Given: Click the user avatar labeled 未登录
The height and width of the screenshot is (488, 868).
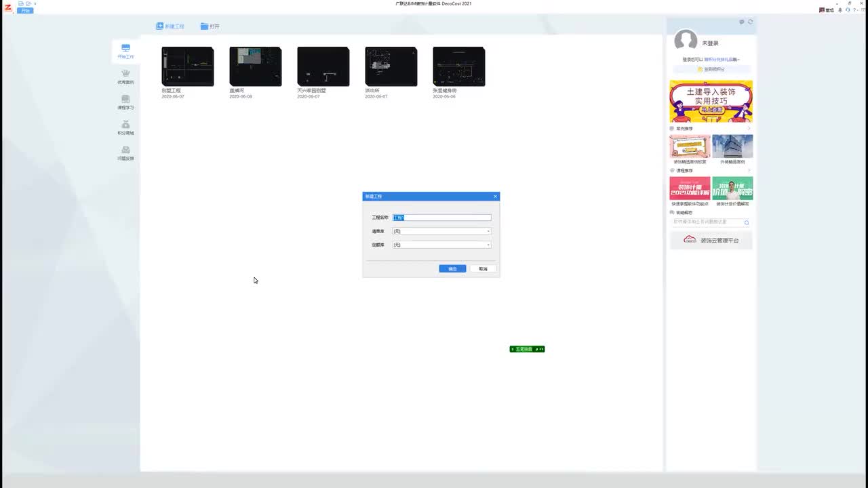Looking at the screenshot, I should 686,41.
